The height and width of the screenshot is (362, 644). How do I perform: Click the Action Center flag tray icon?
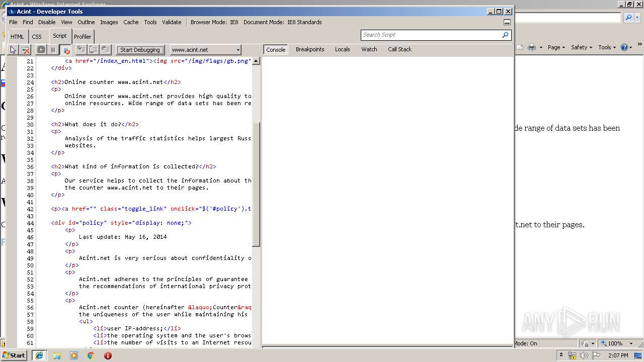coord(596,355)
